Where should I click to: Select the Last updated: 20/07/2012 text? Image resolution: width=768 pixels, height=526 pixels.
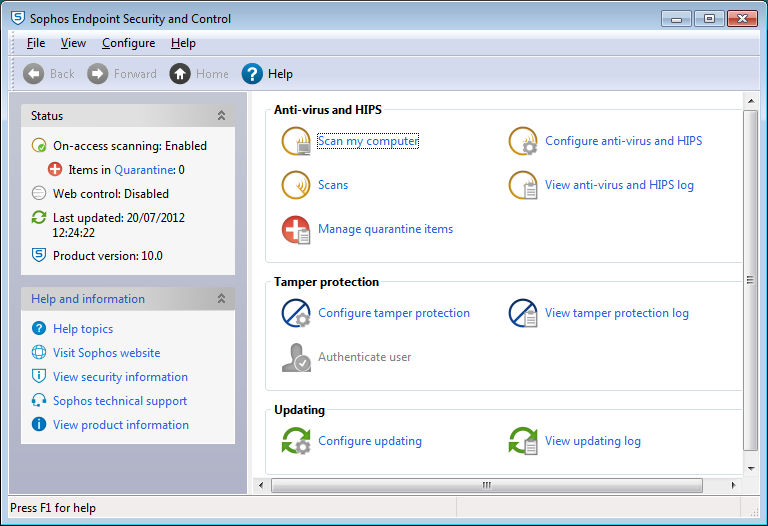[x=119, y=218]
